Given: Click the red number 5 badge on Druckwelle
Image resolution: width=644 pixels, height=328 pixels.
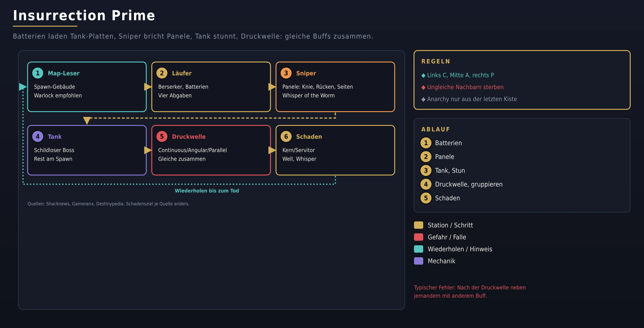Looking at the screenshot, I should (162, 136).
